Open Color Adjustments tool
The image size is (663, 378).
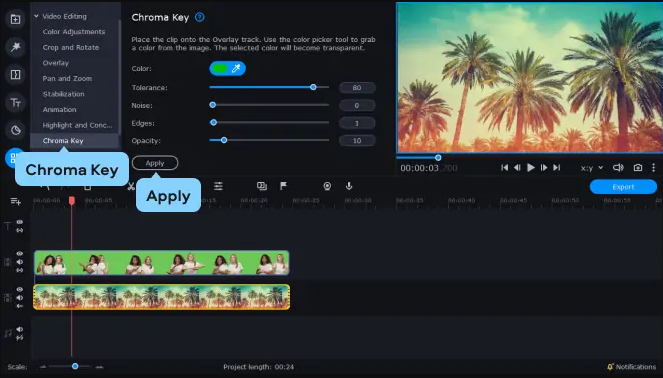tap(74, 32)
